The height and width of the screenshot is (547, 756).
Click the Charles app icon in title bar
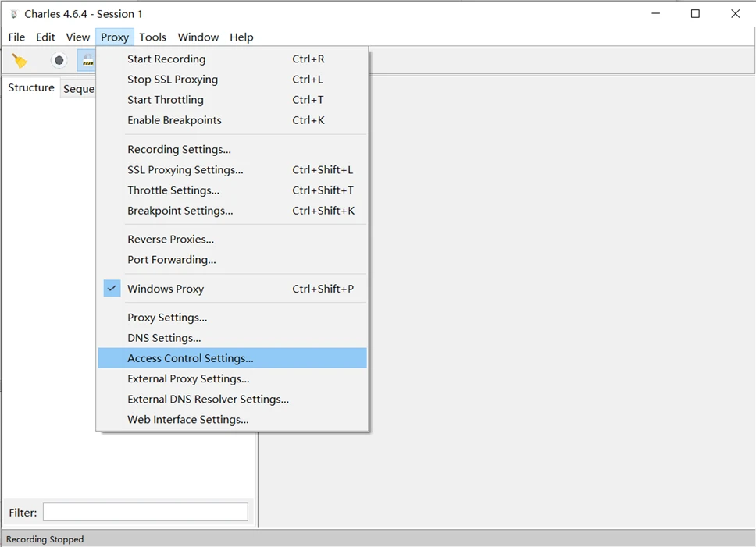[14, 14]
